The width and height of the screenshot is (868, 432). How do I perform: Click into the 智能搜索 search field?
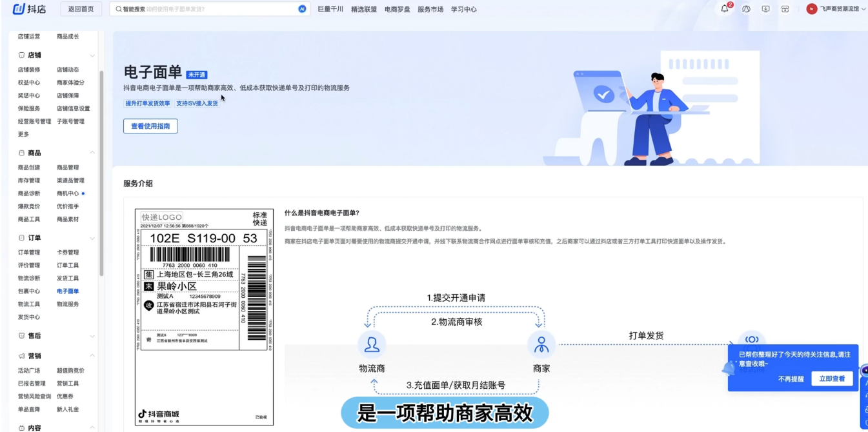[210, 9]
